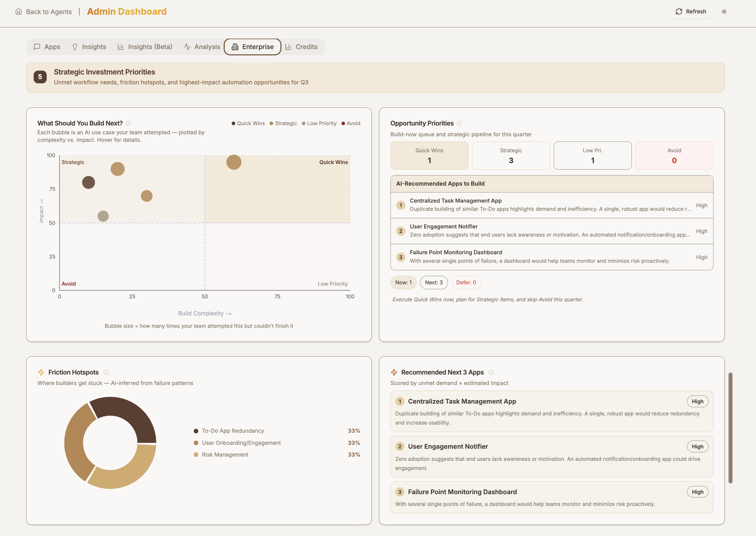Click the High badge on the Centralized Task Management card
The height and width of the screenshot is (536, 756).
(698, 402)
